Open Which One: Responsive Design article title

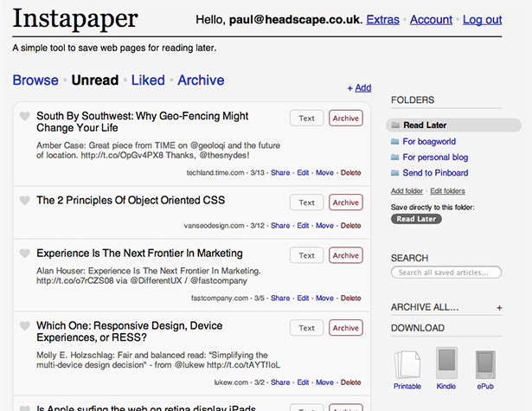tap(129, 331)
